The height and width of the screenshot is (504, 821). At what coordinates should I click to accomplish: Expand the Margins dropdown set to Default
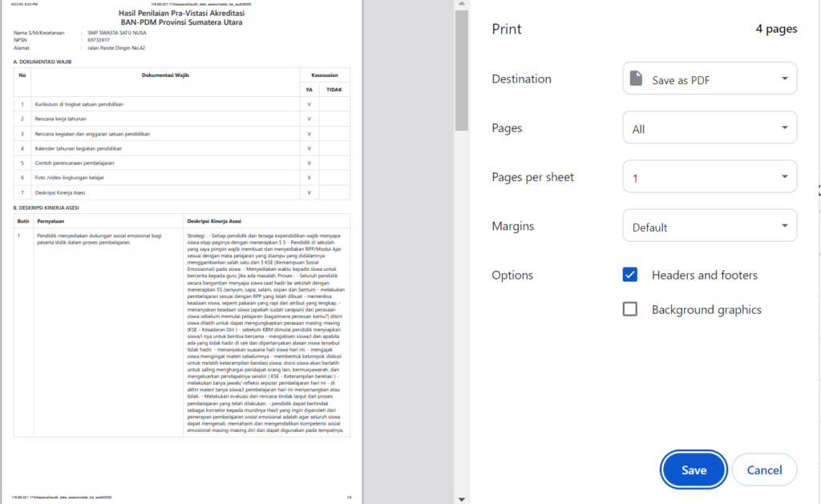coord(710,226)
